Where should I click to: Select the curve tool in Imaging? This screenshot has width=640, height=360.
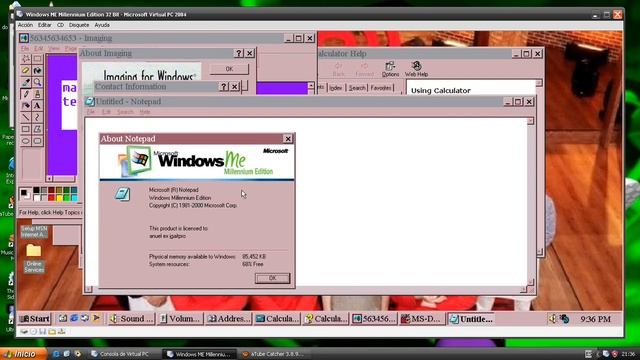(x=37, y=118)
